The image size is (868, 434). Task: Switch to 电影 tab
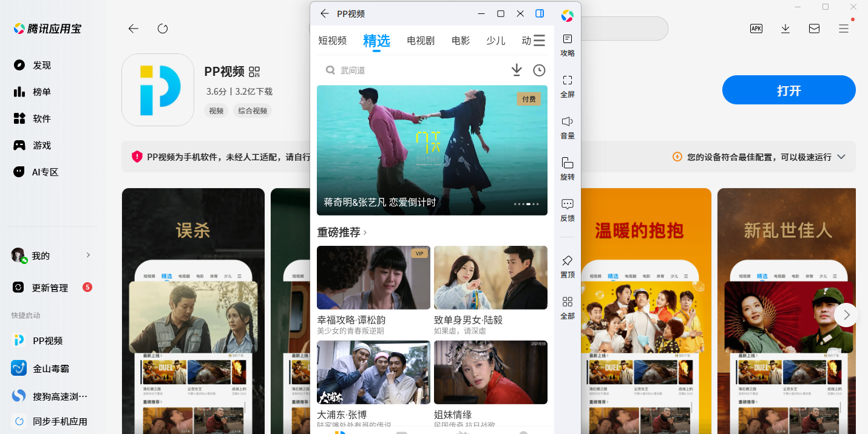(x=461, y=41)
